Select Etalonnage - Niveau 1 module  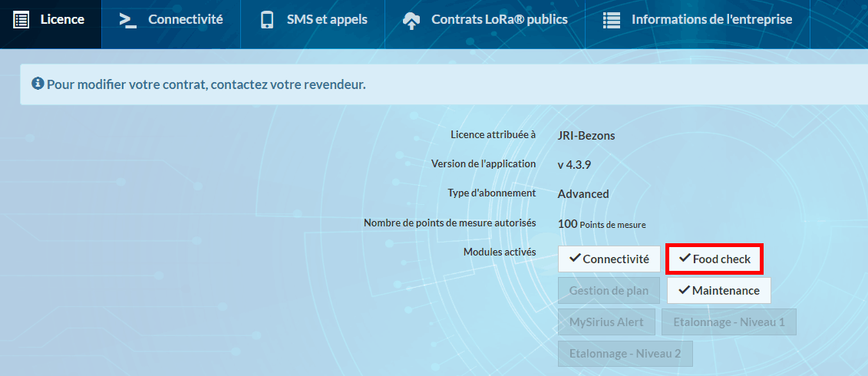[728, 322]
